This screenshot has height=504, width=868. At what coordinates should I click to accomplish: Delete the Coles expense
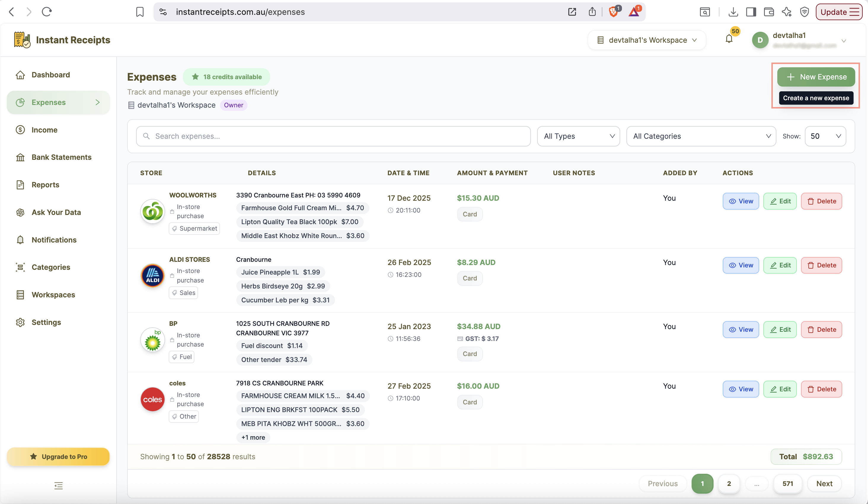[x=821, y=389]
